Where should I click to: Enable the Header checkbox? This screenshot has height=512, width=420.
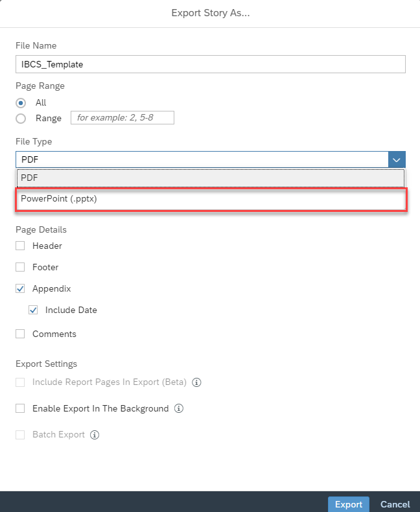[20, 246]
